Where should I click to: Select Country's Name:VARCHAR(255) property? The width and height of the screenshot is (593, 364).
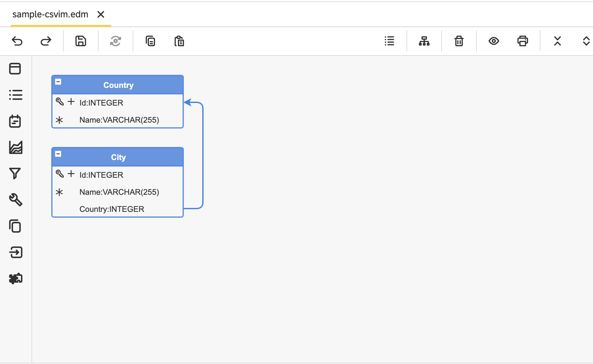pos(118,120)
